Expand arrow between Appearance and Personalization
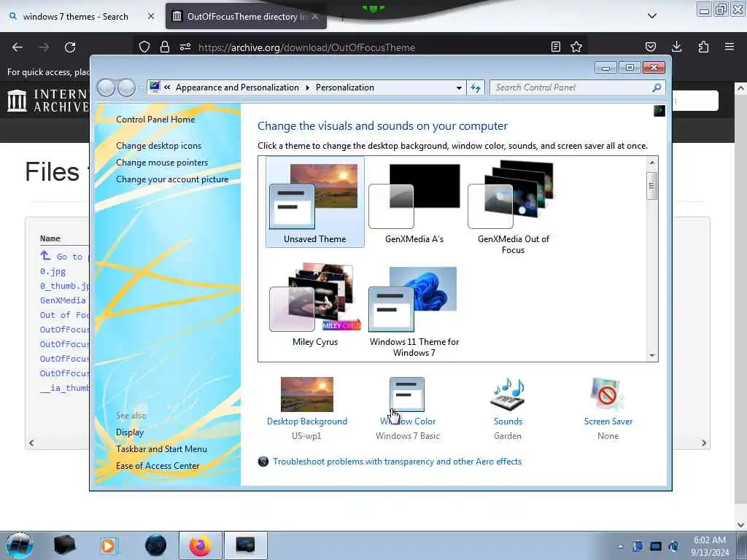Screen dimensions: 747x560 [x=307, y=87]
